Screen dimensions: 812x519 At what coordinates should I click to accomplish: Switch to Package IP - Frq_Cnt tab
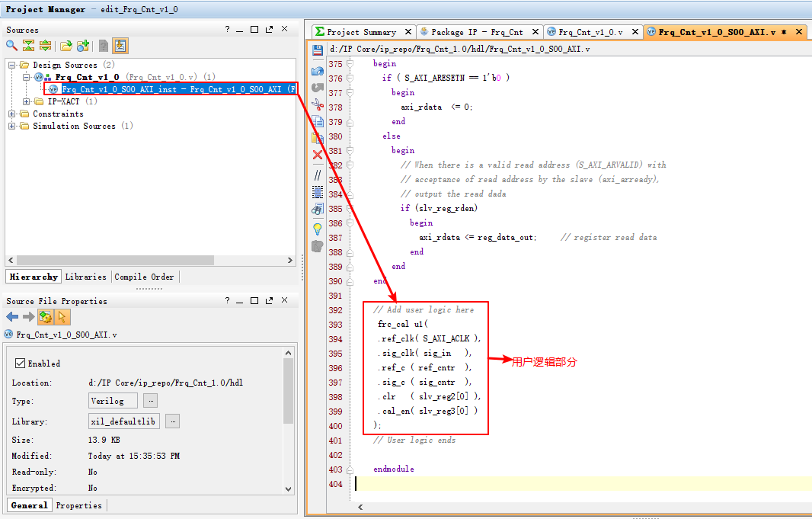[x=476, y=32]
